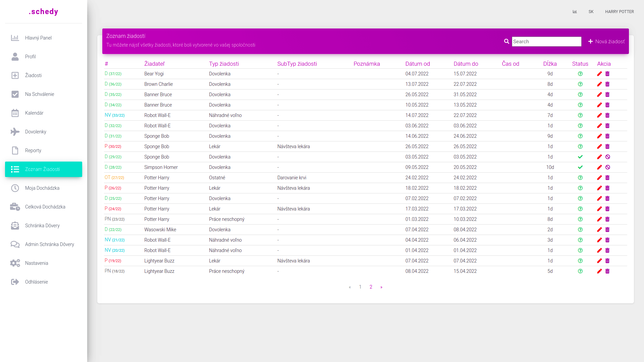Image resolution: width=644 pixels, height=362 pixels.
Task: Delete request NV (20/22) Robot Wall-E
Action: click(607, 250)
